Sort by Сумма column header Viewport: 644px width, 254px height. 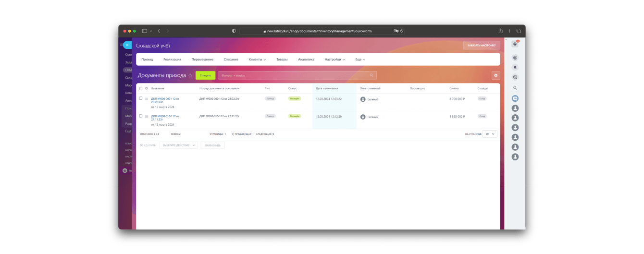click(x=454, y=88)
